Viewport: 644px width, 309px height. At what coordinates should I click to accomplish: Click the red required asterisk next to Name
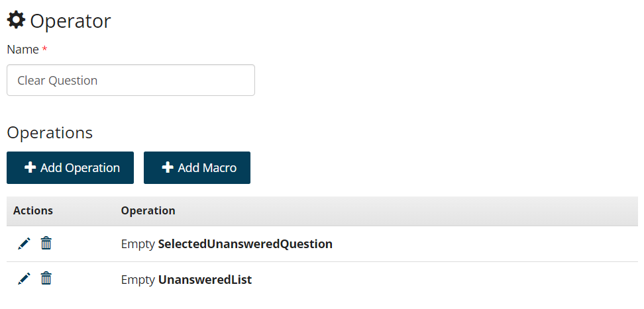[44, 50]
